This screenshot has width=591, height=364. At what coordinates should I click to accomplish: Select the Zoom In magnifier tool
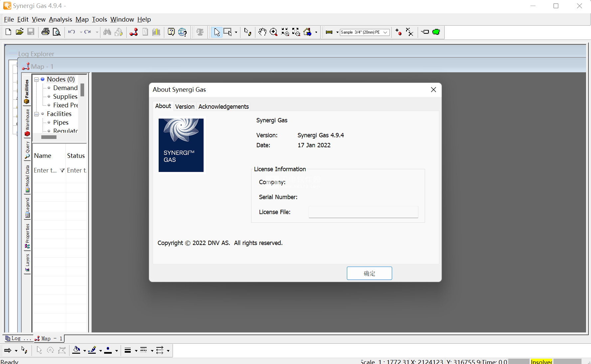273,32
